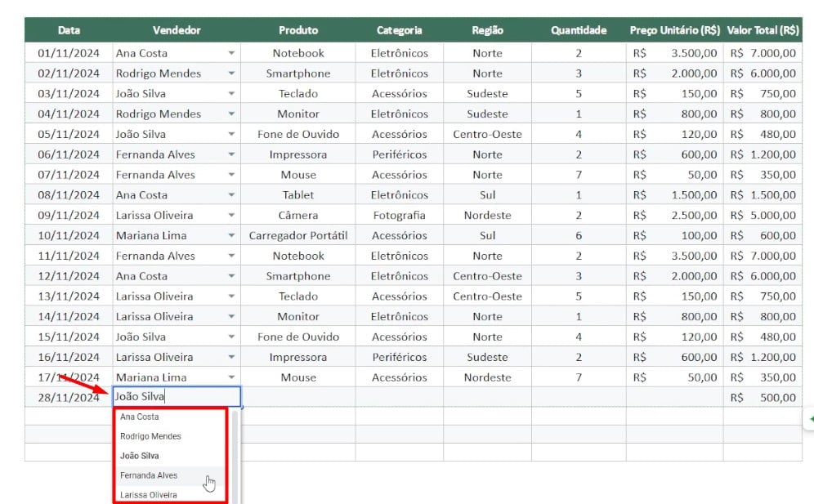814x504 pixels.
Task: Expand vendor dropdown in the 17/11/2024 row
Action: coord(231,377)
